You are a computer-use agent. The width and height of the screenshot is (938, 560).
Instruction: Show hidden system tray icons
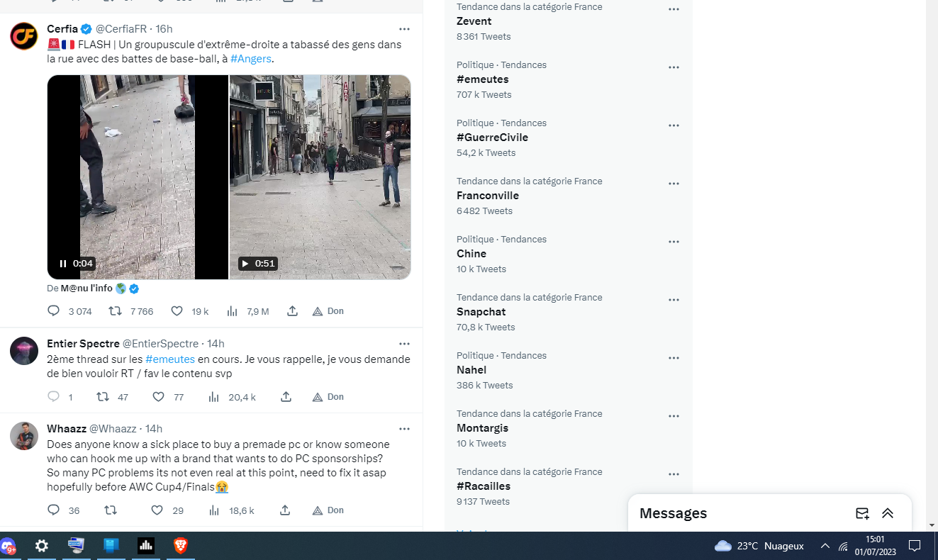click(x=825, y=546)
